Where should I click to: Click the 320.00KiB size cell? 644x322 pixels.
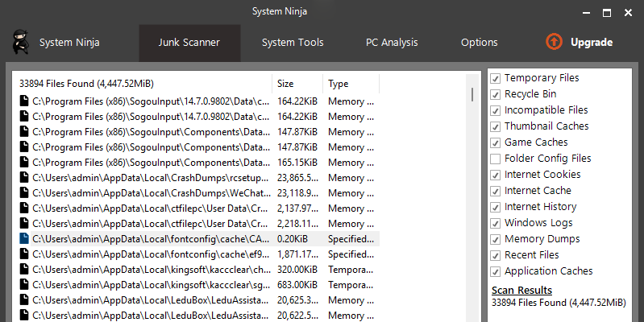tap(297, 270)
